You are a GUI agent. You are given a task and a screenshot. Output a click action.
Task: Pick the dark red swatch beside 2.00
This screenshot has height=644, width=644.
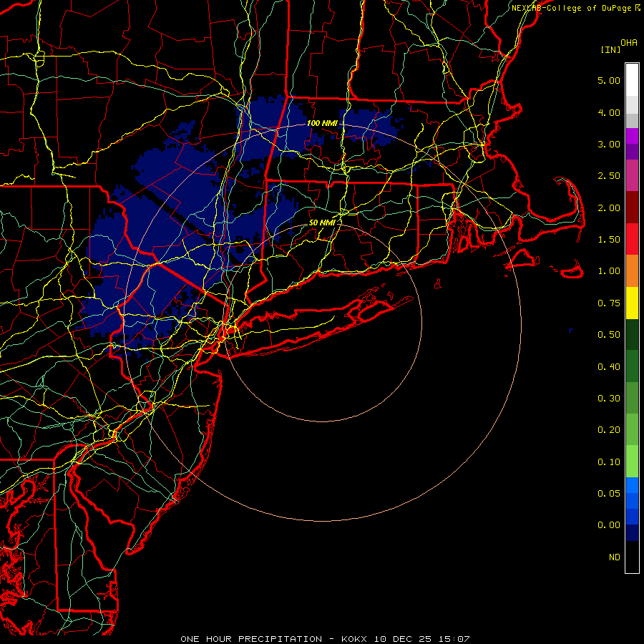click(632, 208)
